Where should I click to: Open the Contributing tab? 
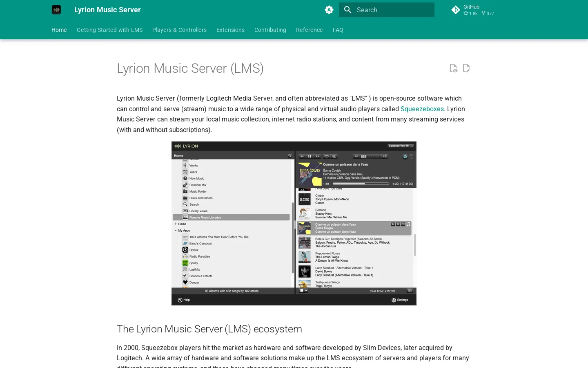[x=270, y=30]
